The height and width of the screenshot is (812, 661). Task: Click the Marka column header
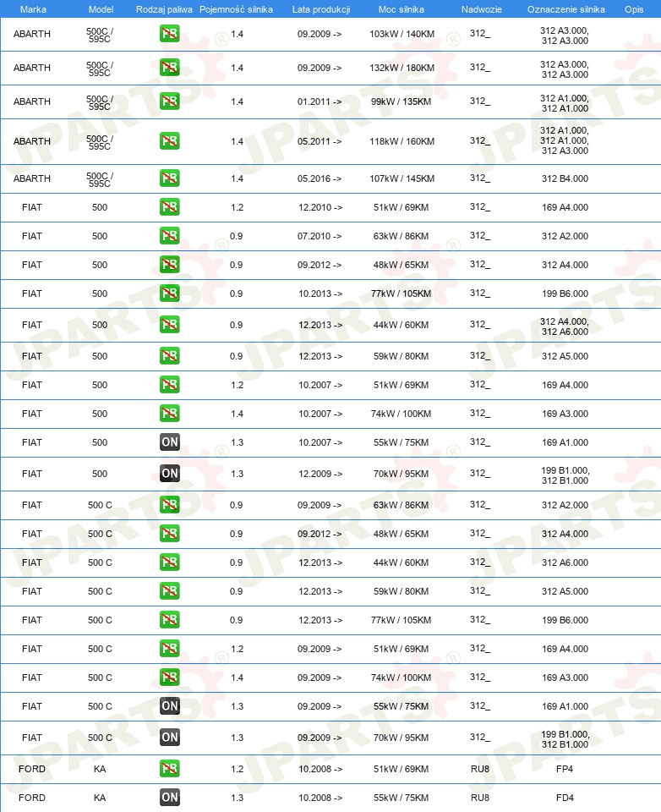[33, 9]
